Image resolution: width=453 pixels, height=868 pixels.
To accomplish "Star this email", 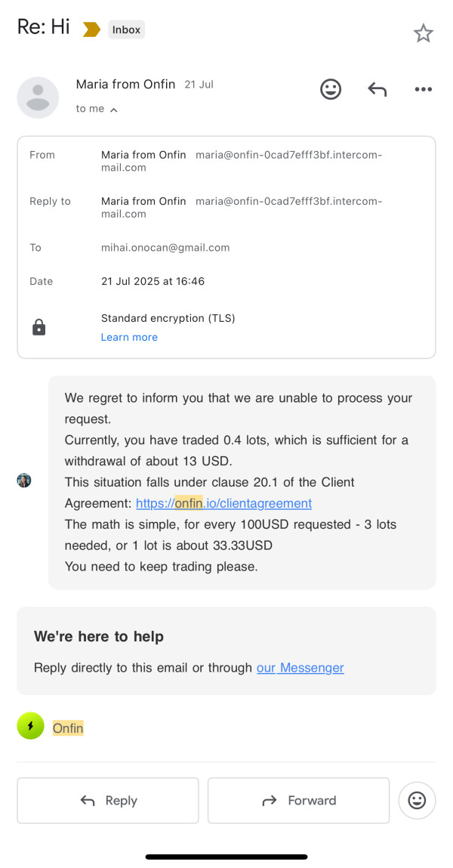I will [423, 33].
